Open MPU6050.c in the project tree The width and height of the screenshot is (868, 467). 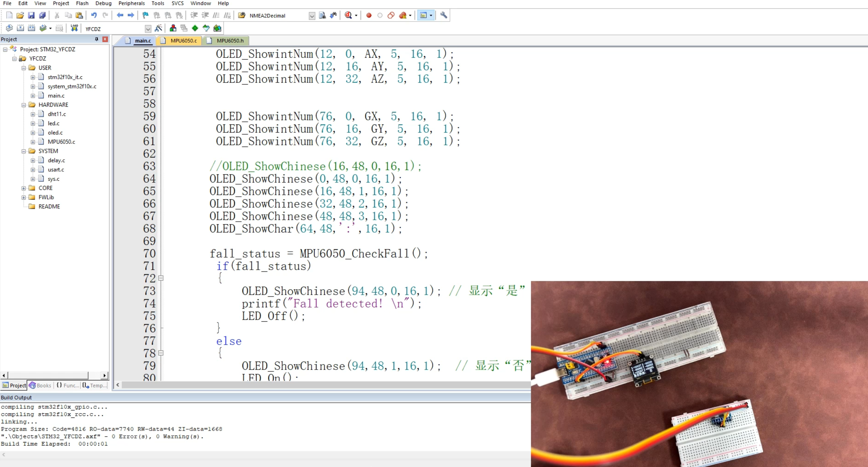[x=61, y=142]
